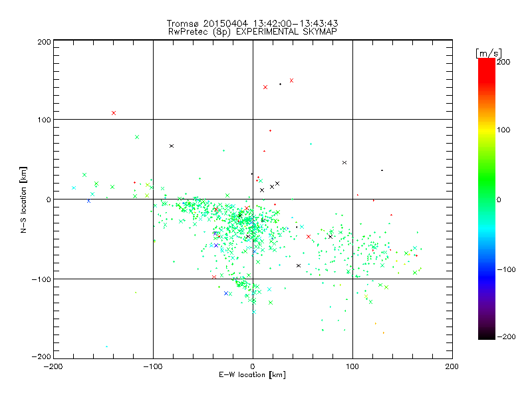Click the lone cyan dot near plot's bottom-left corner
The width and height of the screenshot is (532, 399).
(x=106, y=346)
